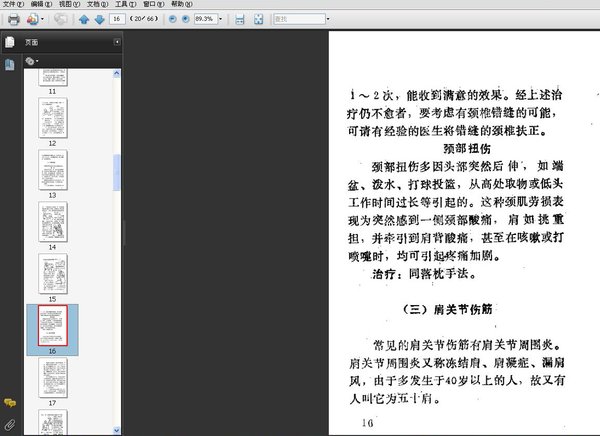
Task: Collapse the 页面 panel with its header button
Action: click(117, 42)
